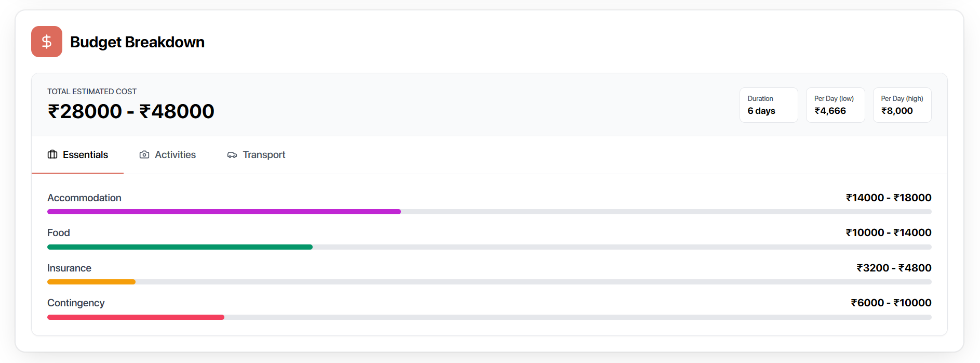
Task: Click the Per Day (low) card
Action: (x=835, y=105)
